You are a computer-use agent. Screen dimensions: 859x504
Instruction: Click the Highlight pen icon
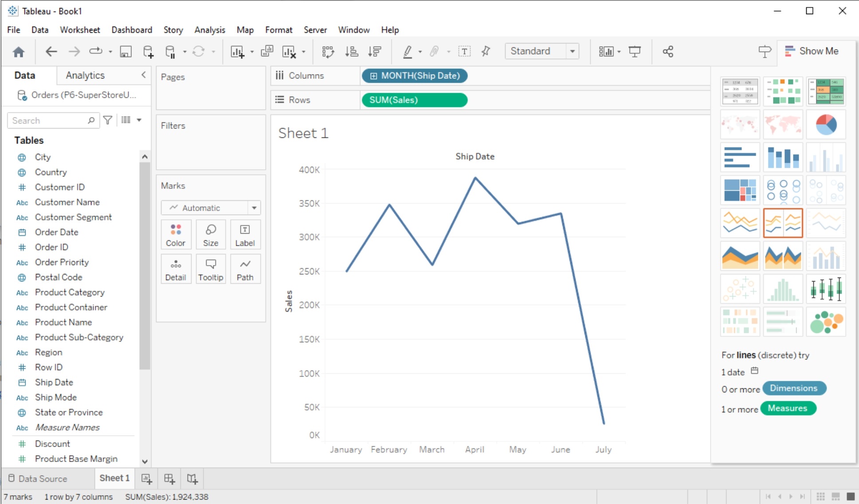(x=407, y=51)
